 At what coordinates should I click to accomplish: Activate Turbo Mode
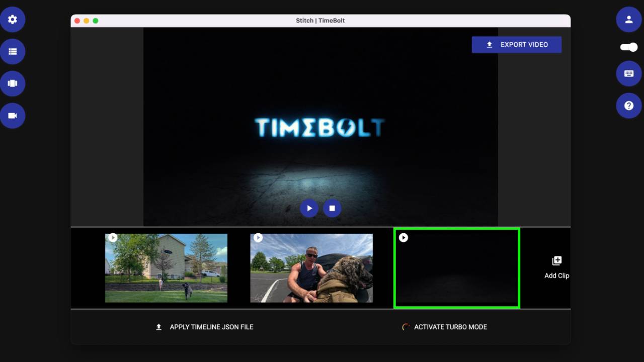pos(444,327)
